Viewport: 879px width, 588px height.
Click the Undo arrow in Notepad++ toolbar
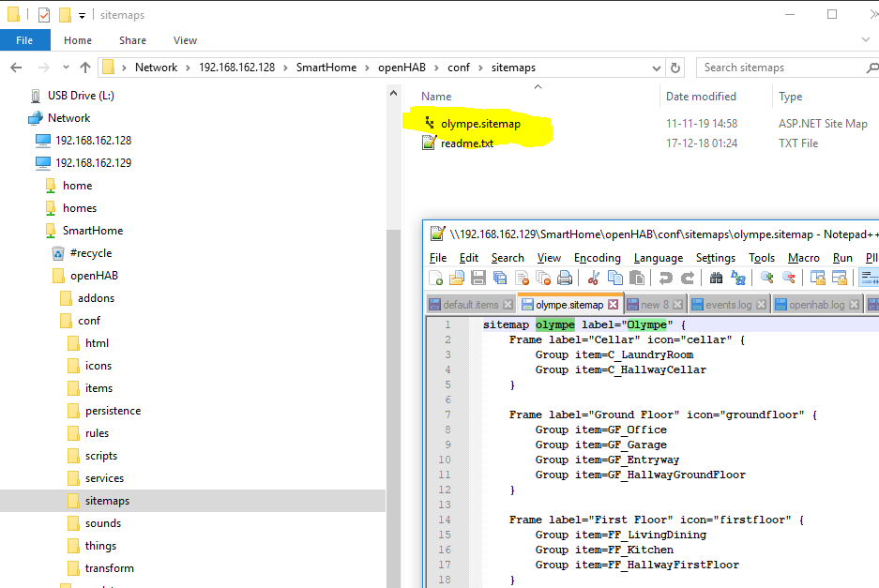[x=665, y=278]
